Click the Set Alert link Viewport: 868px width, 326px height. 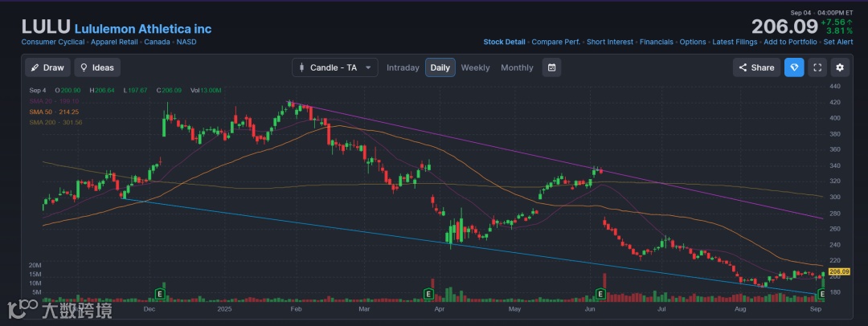[838, 42]
